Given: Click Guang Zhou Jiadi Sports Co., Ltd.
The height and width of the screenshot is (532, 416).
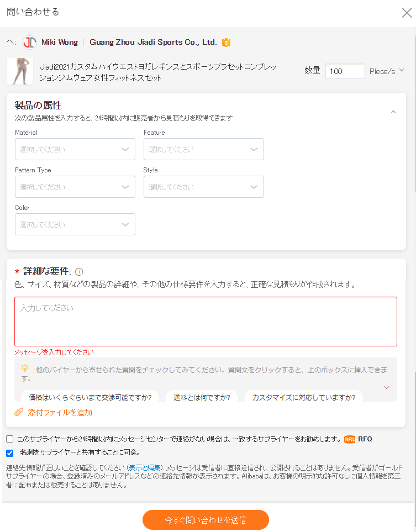Looking at the screenshot, I should 153,43.
